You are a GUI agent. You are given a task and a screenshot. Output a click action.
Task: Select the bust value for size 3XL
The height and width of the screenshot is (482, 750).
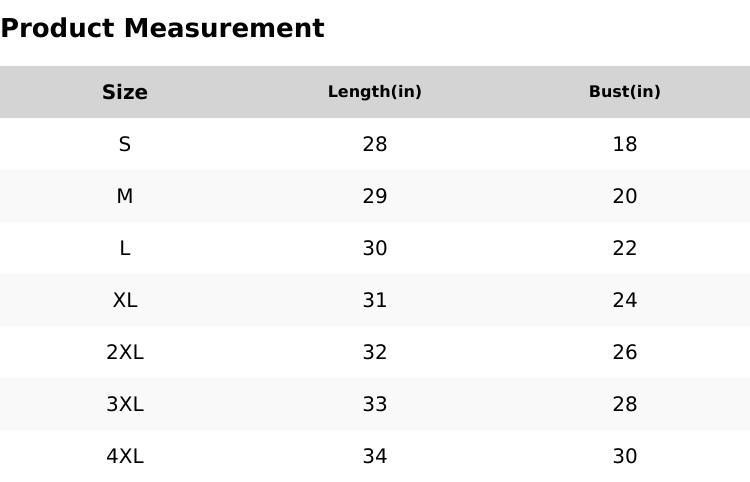625,404
